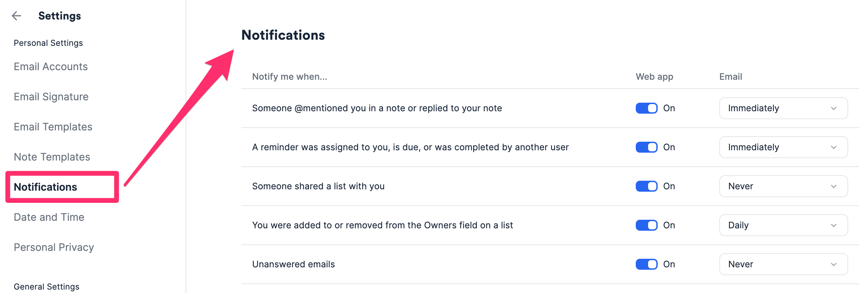This screenshot has height=293, width=868.
Task: Open email frequency dropdown for @mentions
Action: click(783, 108)
